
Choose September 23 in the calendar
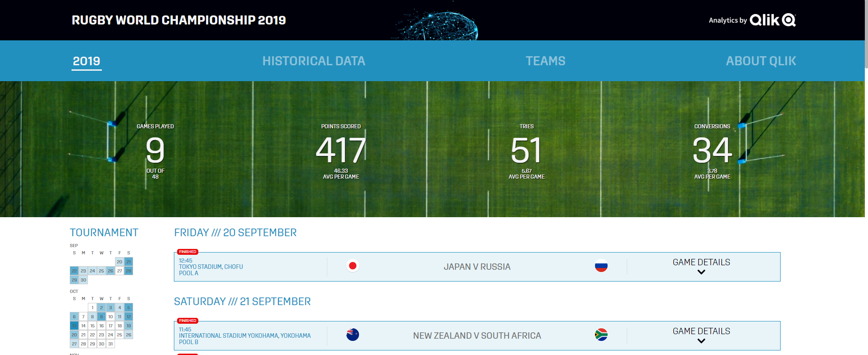pos(83,271)
